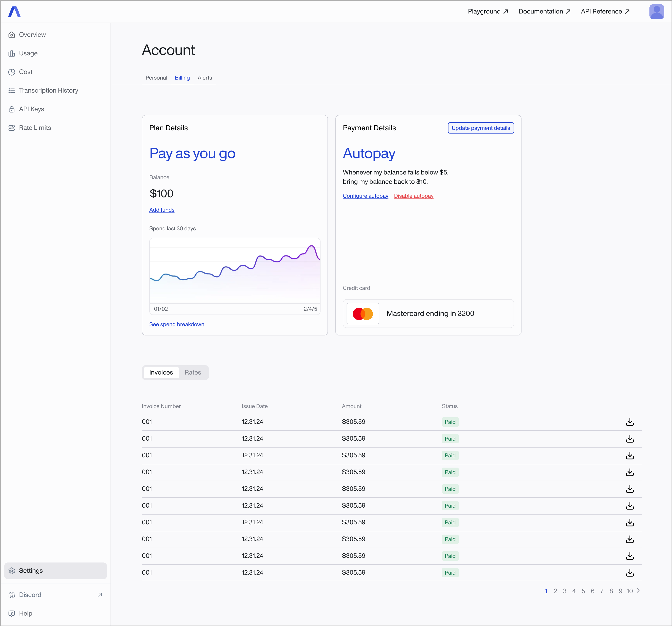Click the Add funds link
The image size is (672, 626).
pyautogui.click(x=162, y=210)
